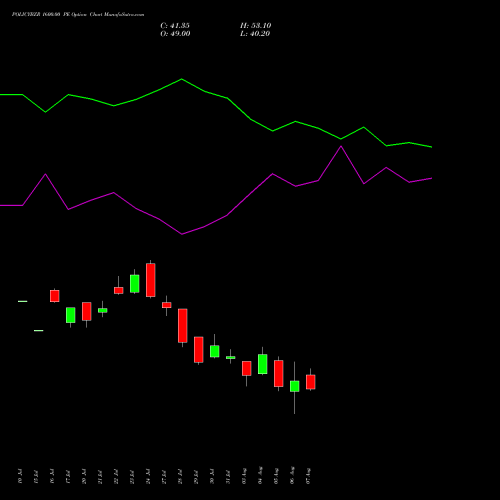Viewport: 500px width, 500px height.
Task: Click the last red candlestick for 07 Aug
Action: 311,382
